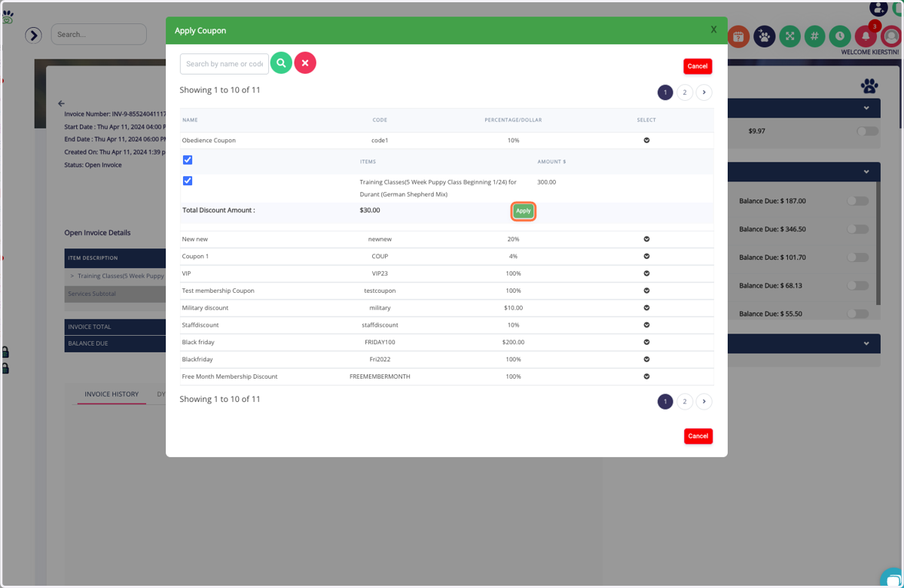The height and width of the screenshot is (588, 904).
Task: Click the PERCENTAGE/DOLLAR column header
Action: (x=513, y=120)
